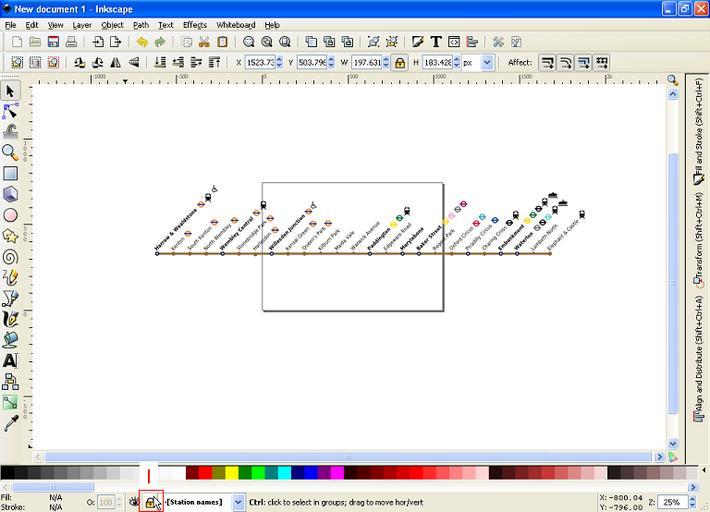Click the Import icon
The image size is (710, 512).
[98, 42]
